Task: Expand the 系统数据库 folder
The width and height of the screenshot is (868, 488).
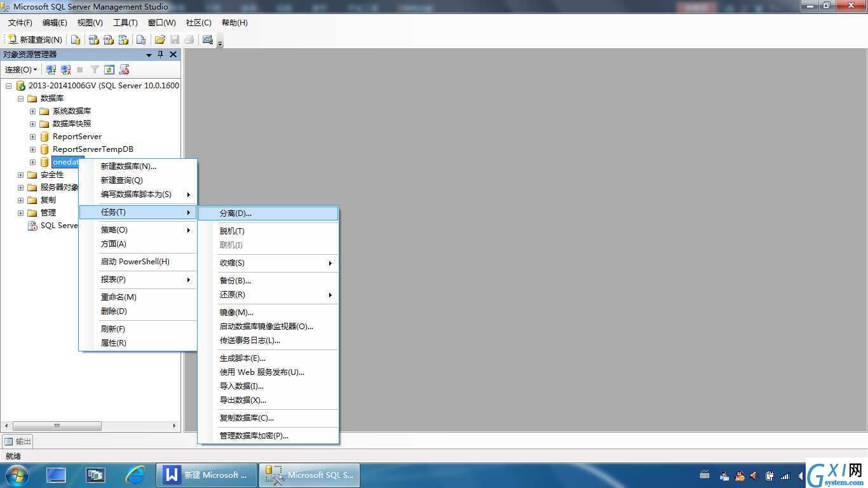Action: coord(32,111)
